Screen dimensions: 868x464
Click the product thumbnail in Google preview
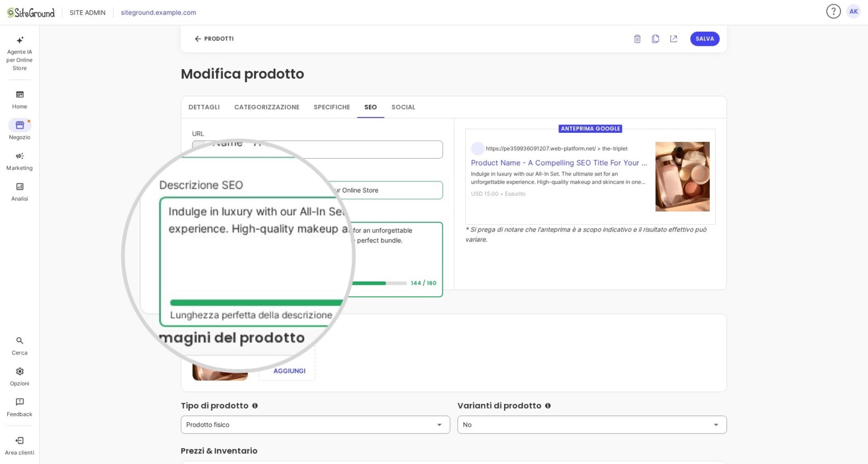tap(682, 177)
